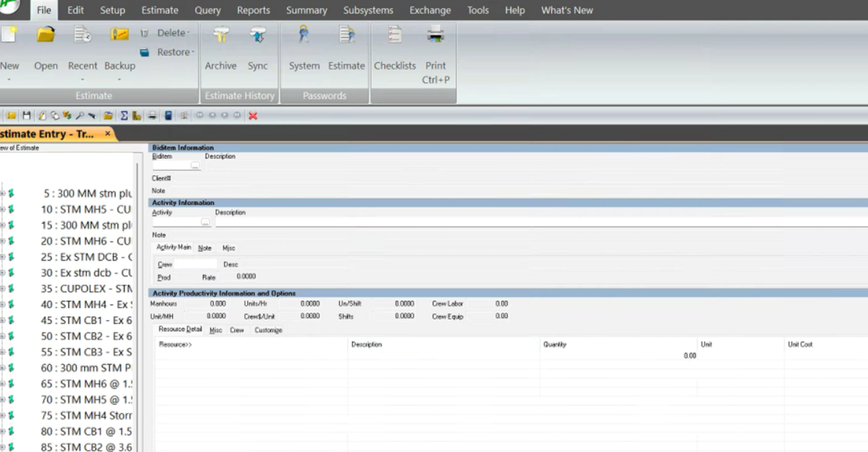The width and height of the screenshot is (868, 452).
Task: Click the Backup estimate icon
Action: [x=119, y=35]
